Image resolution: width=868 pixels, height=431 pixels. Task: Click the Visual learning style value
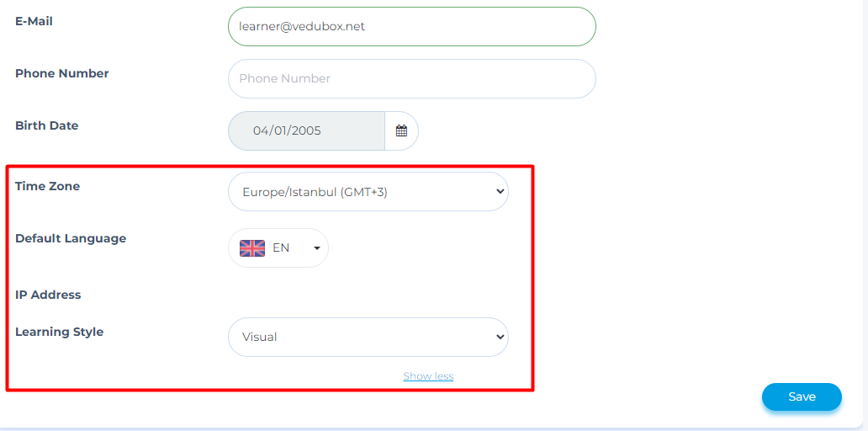(260, 337)
